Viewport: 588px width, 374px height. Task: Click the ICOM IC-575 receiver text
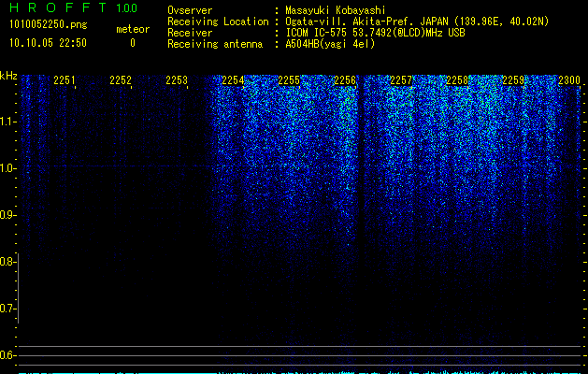coord(375,33)
